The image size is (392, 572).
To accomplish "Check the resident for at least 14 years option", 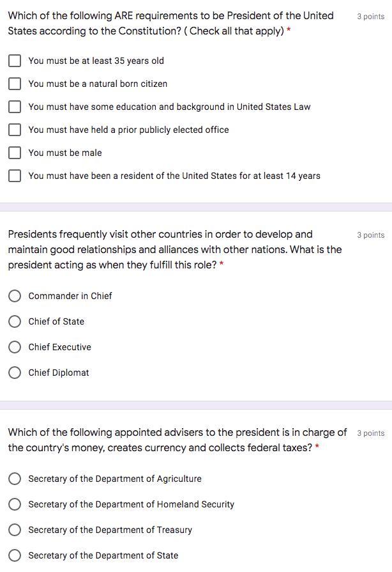I will coord(15,176).
